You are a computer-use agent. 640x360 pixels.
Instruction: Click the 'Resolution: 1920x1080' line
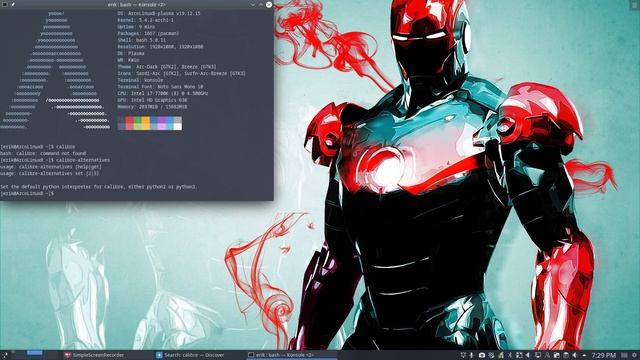click(x=160, y=47)
